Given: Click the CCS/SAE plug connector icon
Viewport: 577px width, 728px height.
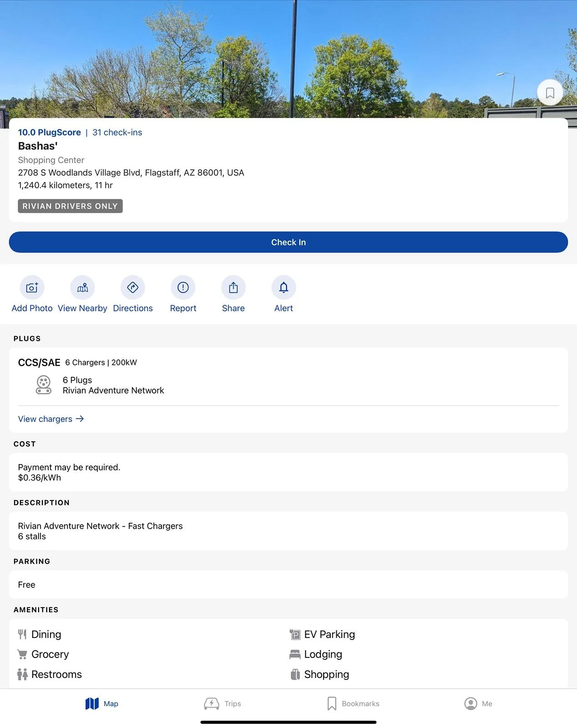Looking at the screenshot, I should (x=44, y=385).
